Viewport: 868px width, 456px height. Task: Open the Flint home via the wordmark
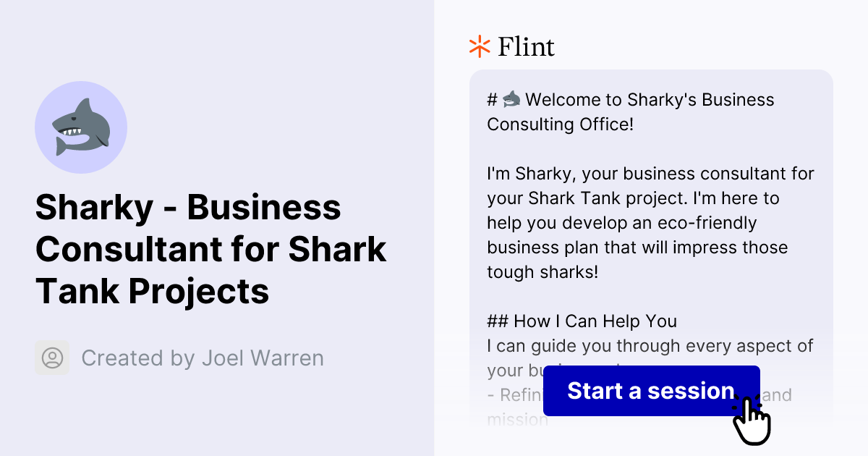[524, 46]
